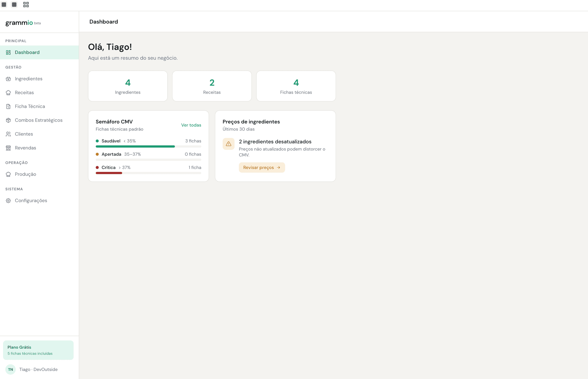Open Produção under Operação
This screenshot has width=588, height=379.
click(39, 174)
